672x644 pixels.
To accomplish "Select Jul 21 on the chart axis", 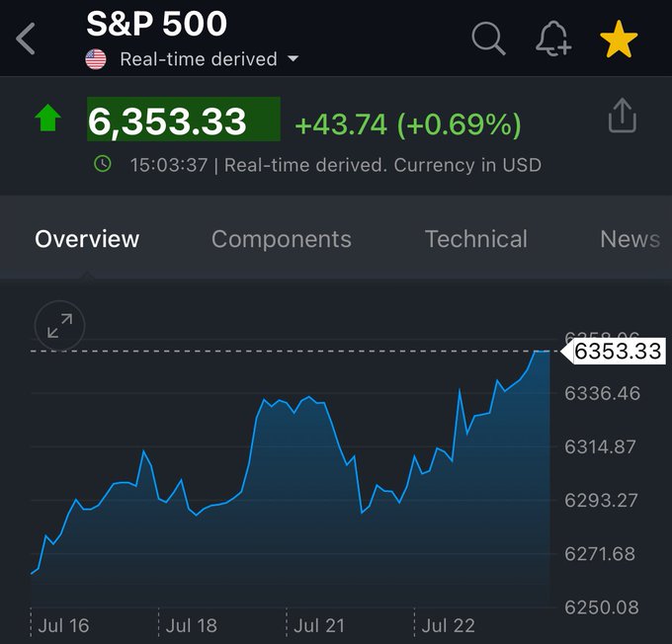I will [319, 625].
